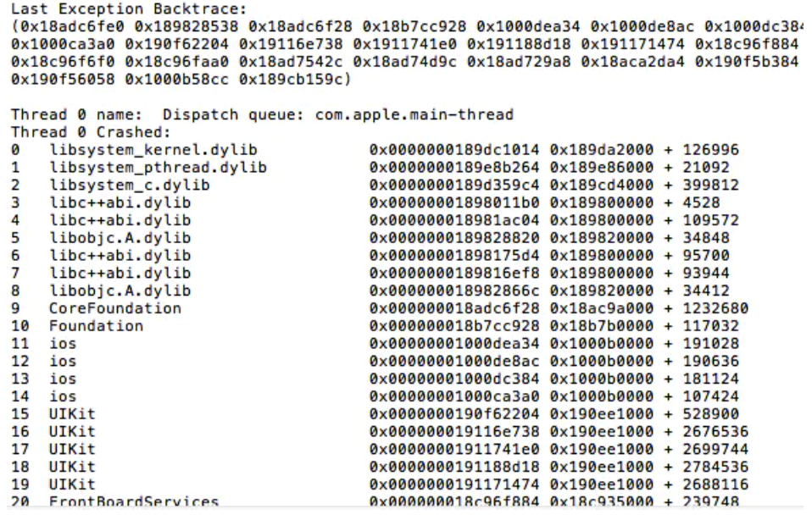Viewport: 812px width, 520px height.
Task: Select the libsystem_pthread.dylib frame entry
Action: pos(370,167)
